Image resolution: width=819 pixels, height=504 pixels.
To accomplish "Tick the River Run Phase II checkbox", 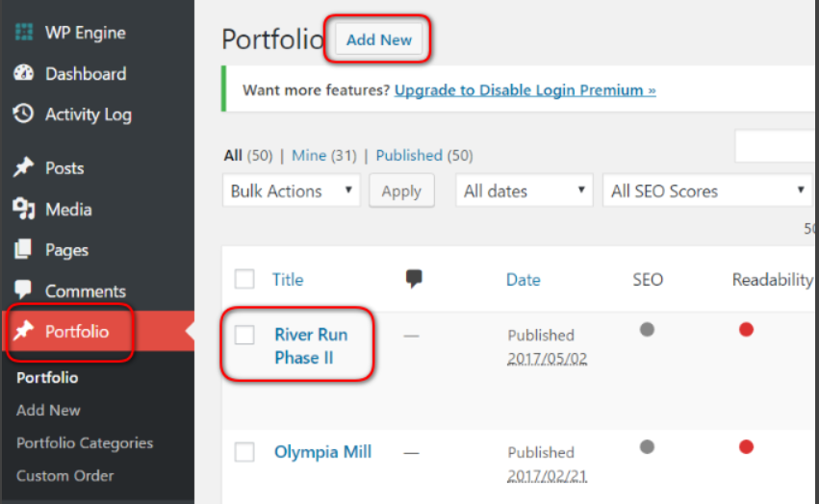I will pos(244,335).
